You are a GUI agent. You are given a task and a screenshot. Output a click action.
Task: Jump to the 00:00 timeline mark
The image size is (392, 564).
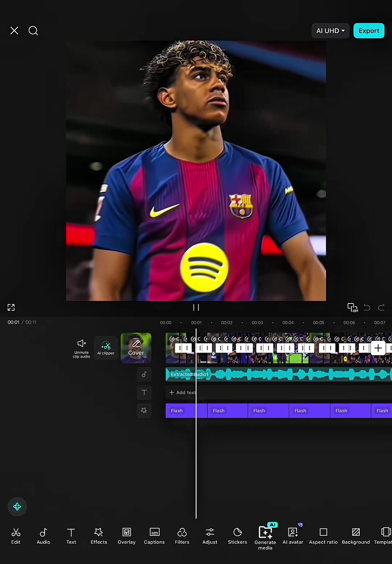(166, 323)
